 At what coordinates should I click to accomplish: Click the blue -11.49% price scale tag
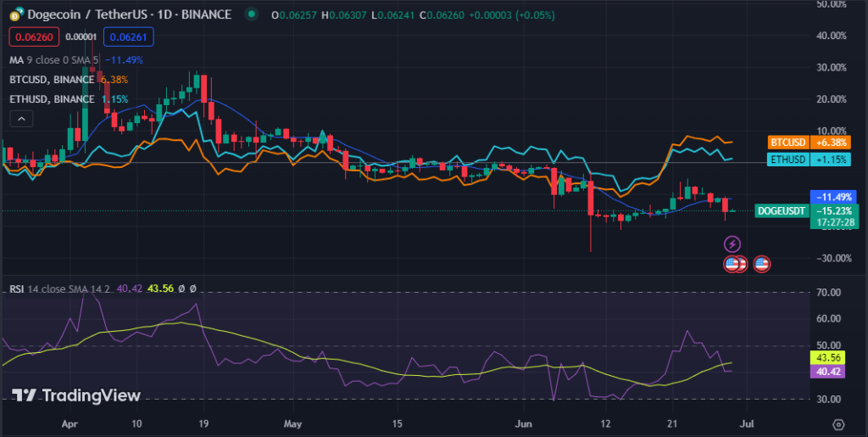pos(832,197)
